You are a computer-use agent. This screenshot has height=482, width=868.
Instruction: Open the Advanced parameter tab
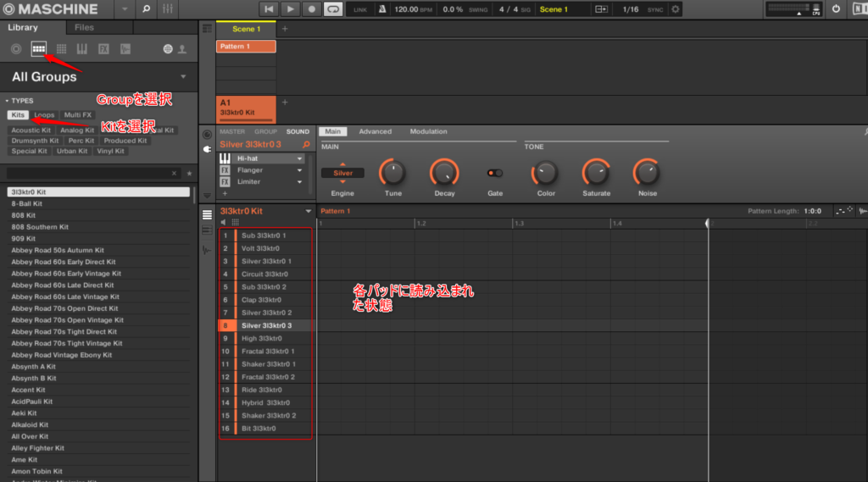tap(375, 131)
